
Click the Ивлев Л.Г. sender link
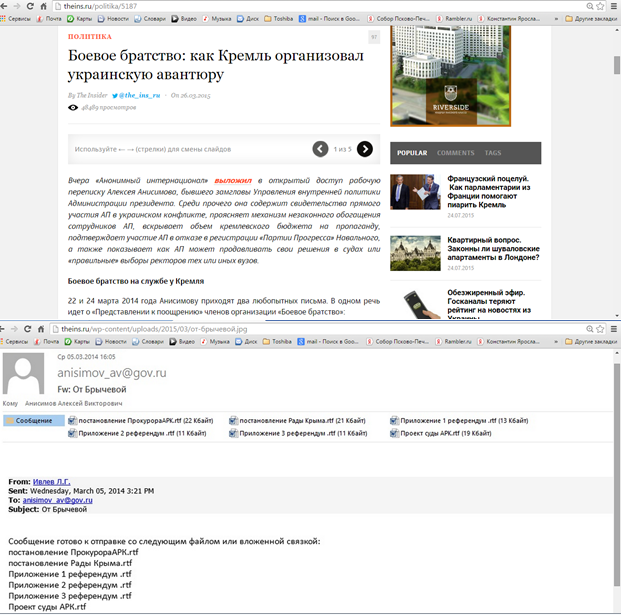coord(51,482)
